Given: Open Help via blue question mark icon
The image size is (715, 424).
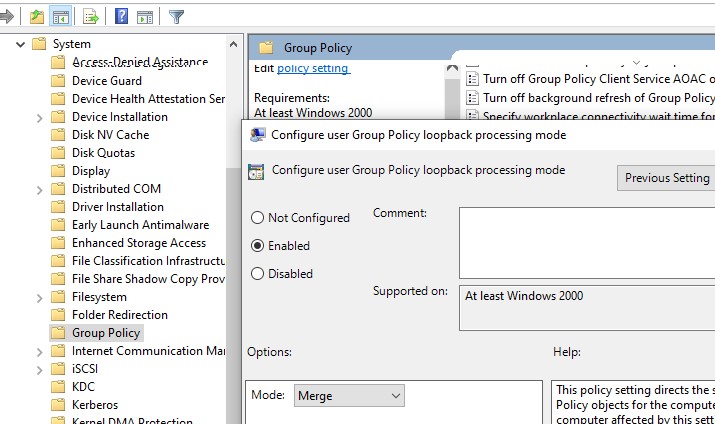Looking at the screenshot, I should [x=121, y=16].
